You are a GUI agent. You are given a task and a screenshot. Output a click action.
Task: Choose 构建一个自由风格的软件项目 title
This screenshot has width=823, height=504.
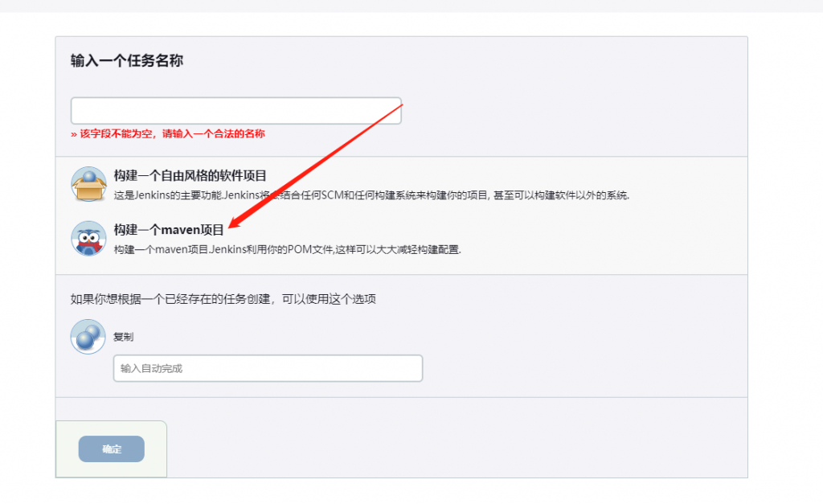pos(190,176)
